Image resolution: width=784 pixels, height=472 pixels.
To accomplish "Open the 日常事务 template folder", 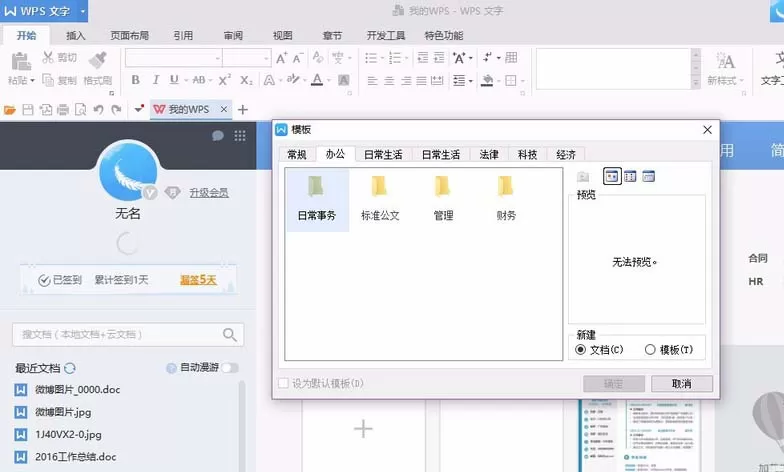I will click(x=316, y=200).
